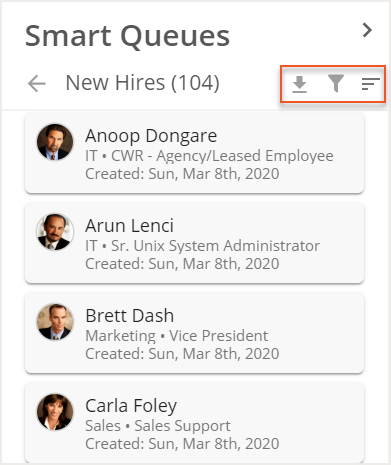This screenshot has width=391, height=465.
Task: Select the Arun Lenci name
Action: [x=129, y=226]
